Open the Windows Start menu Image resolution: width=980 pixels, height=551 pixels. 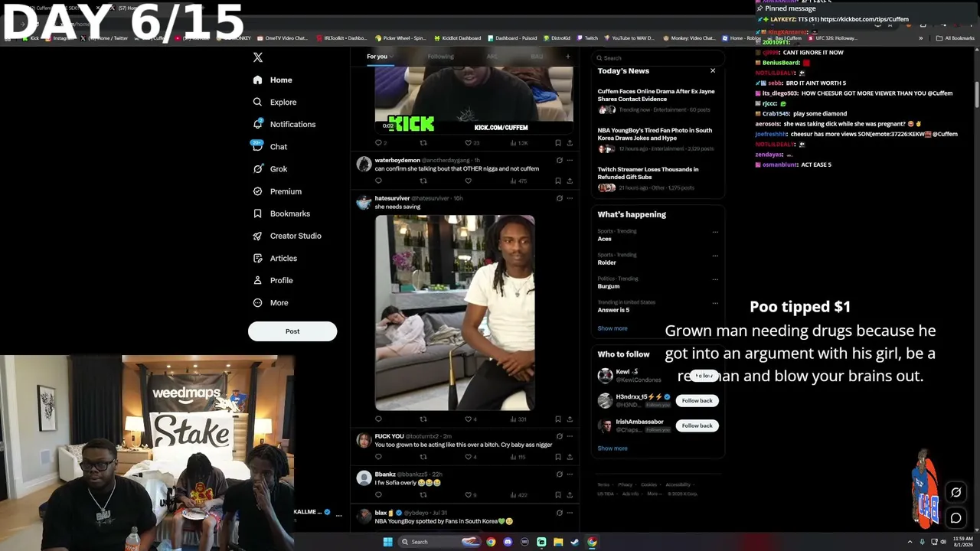coord(387,542)
